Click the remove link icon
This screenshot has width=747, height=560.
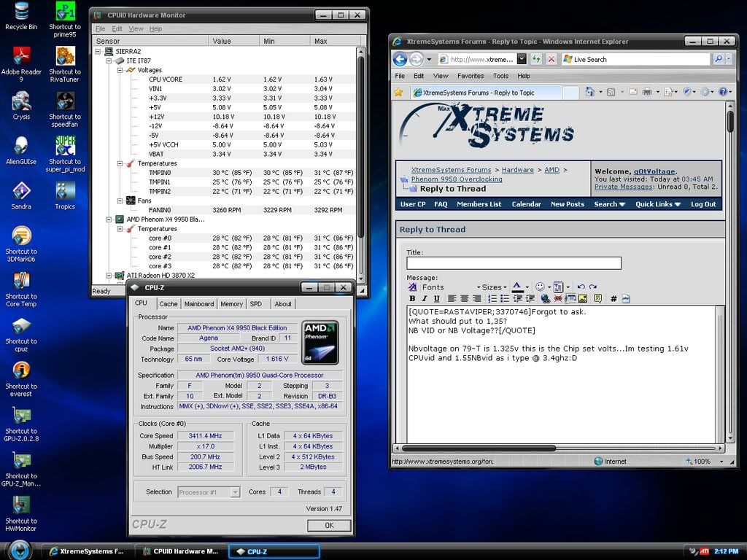pyautogui.click(x=558, y=298)
